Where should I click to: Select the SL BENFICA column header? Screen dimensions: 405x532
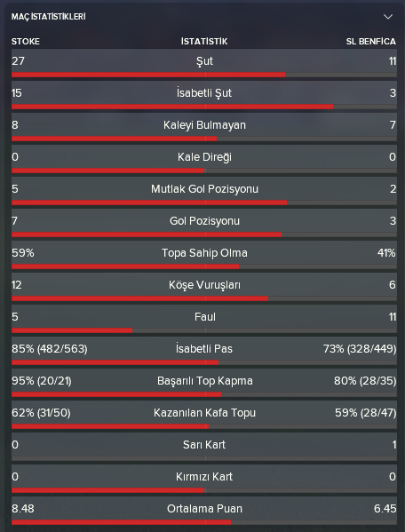pos(370,42)
